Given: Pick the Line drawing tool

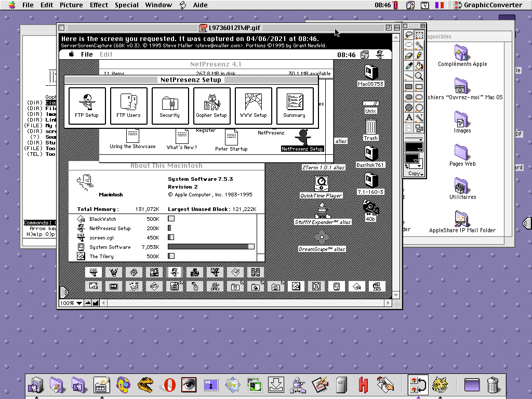Looking at the screenshot, I should pyautogui.click(x=409, y=76).
